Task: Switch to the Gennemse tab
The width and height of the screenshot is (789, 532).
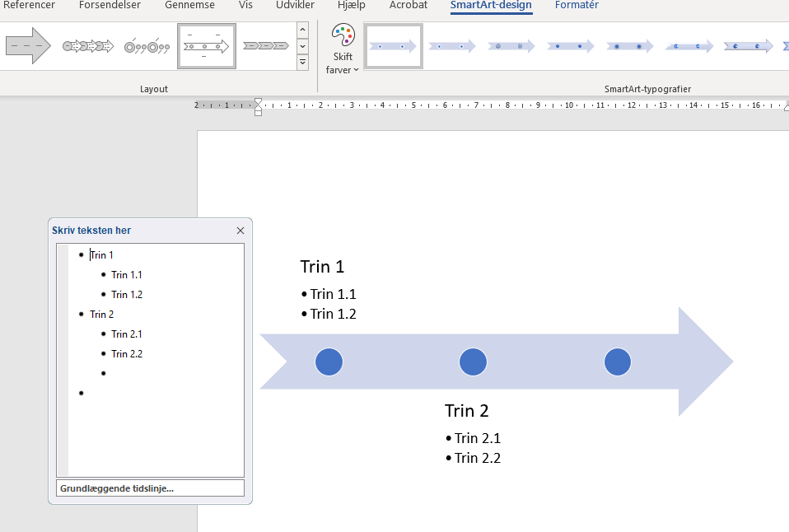Action: tap(189, 6)
